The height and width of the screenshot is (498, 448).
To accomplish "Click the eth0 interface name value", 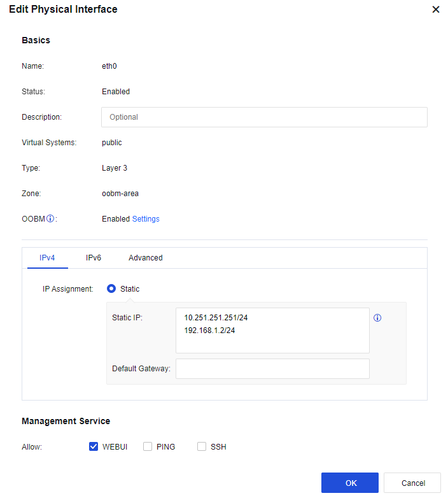I will [109, 66].
